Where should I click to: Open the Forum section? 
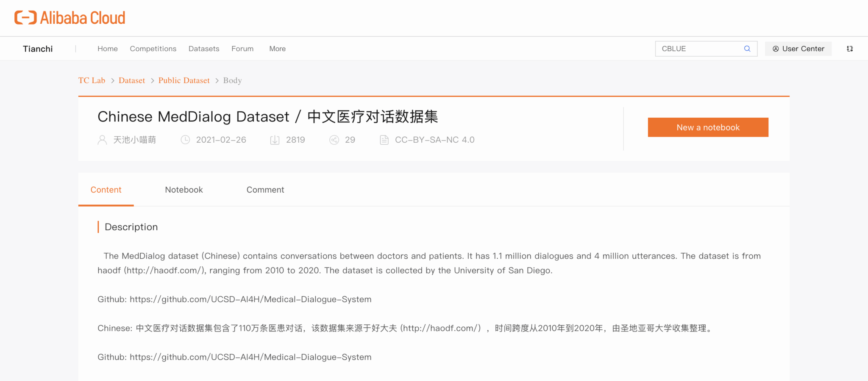(x=242, y=49)
